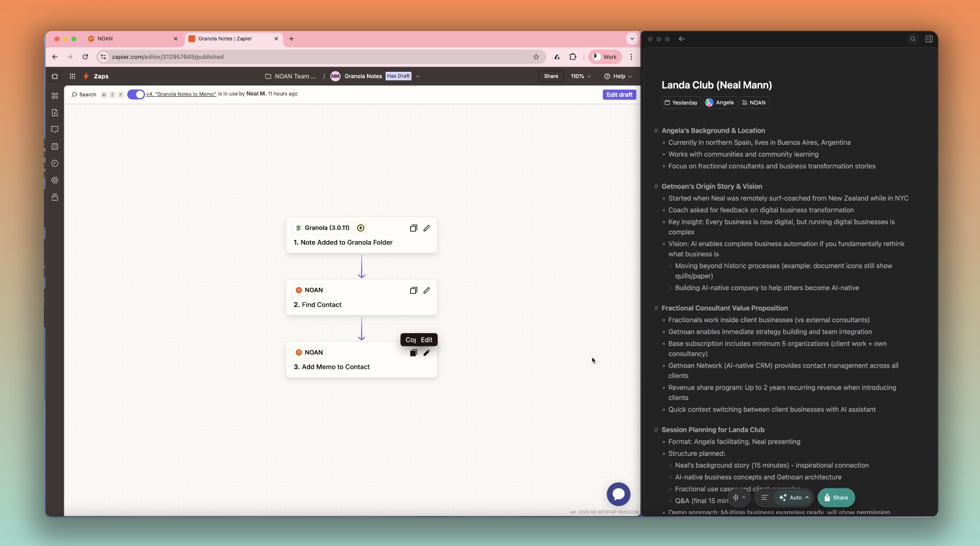Click Granola notes lines icon
Screen dimensions: 980x546
point(764,498)
